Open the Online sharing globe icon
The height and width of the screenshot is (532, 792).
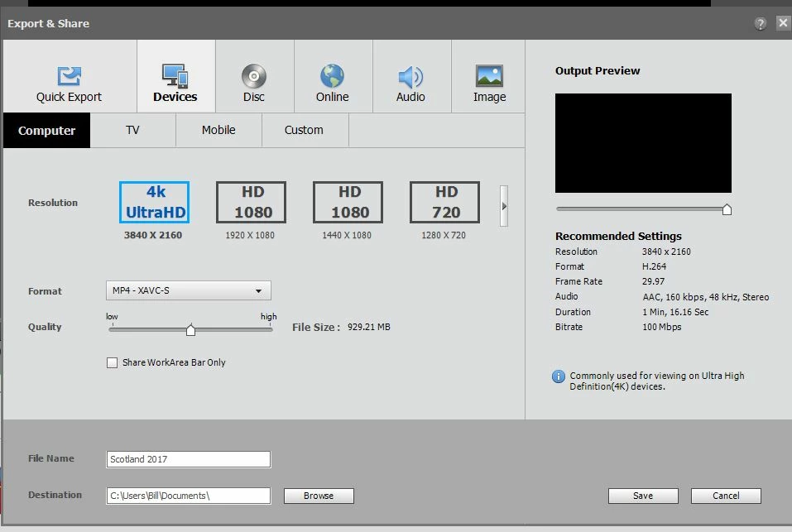pos(332,76)
